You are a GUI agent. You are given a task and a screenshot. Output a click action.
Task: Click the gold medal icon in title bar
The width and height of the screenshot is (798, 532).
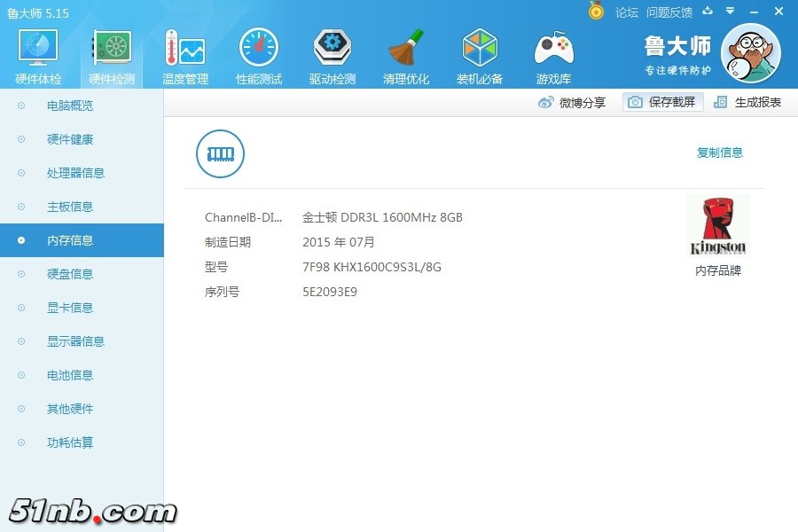click(x=597, y=12)
